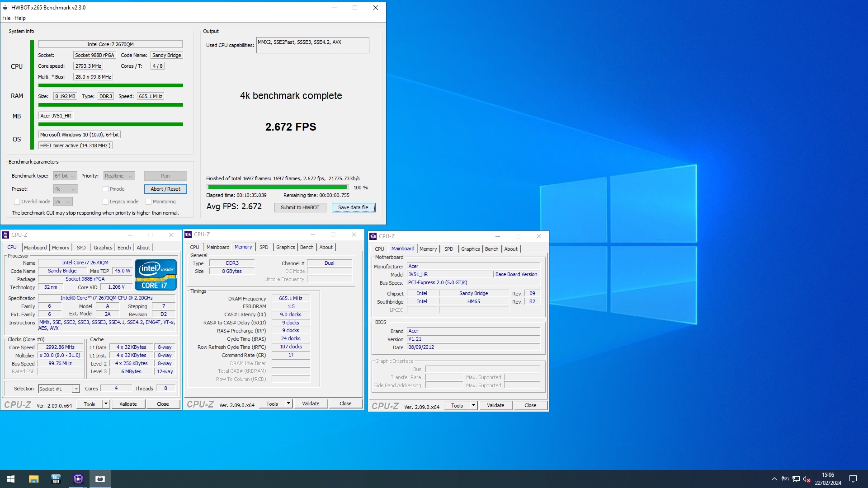Minimize the left CPU-Z window

pos(130,235)
